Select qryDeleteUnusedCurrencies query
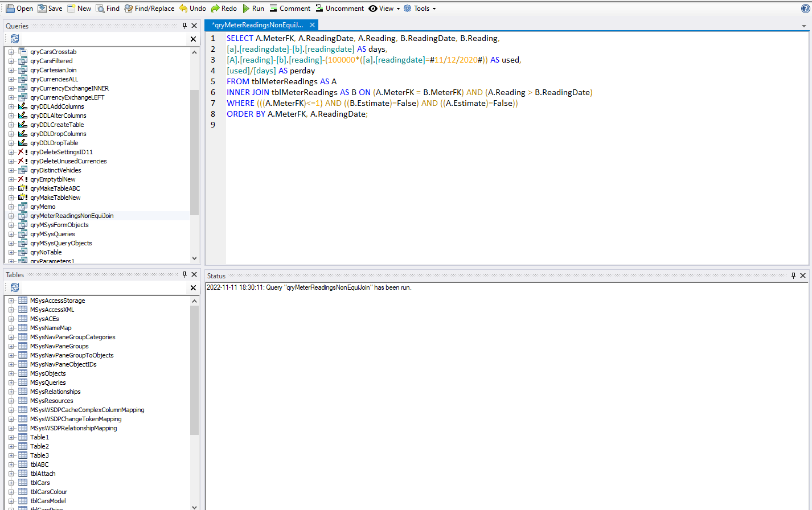The image size is (812, 510). (x=68, y=161)
